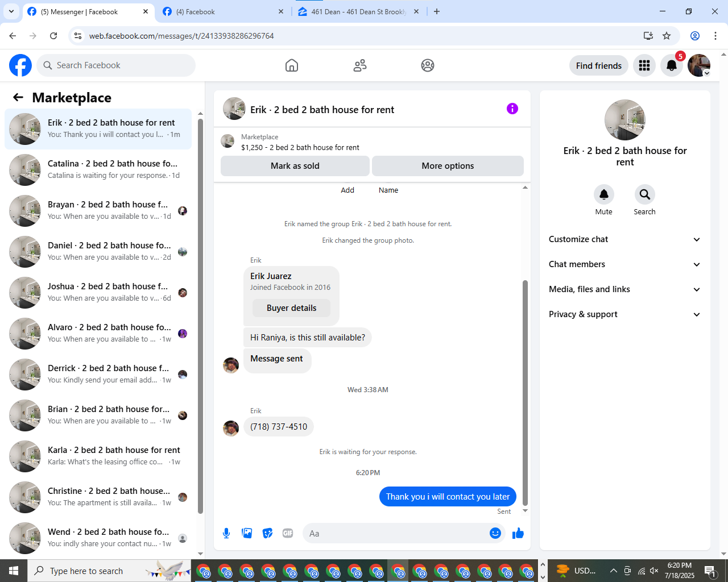Open the tab search dropdown arrow

point(11,11)
